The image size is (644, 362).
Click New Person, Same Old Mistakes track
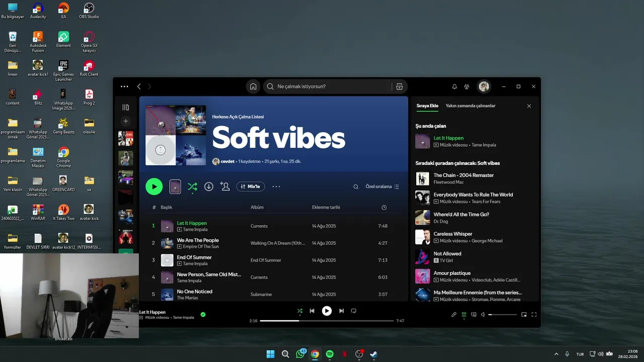[209, 275]
